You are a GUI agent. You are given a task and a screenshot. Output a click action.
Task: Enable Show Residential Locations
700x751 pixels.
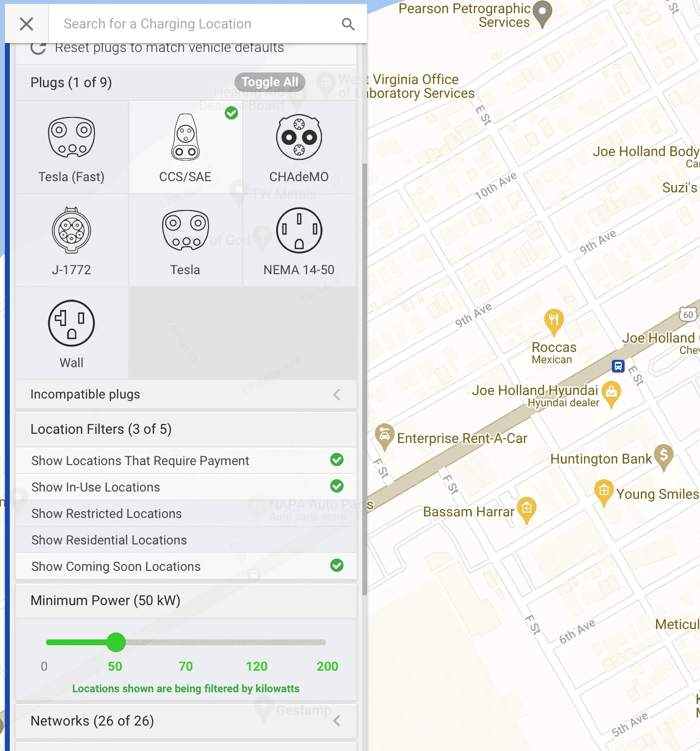(186, 540)
